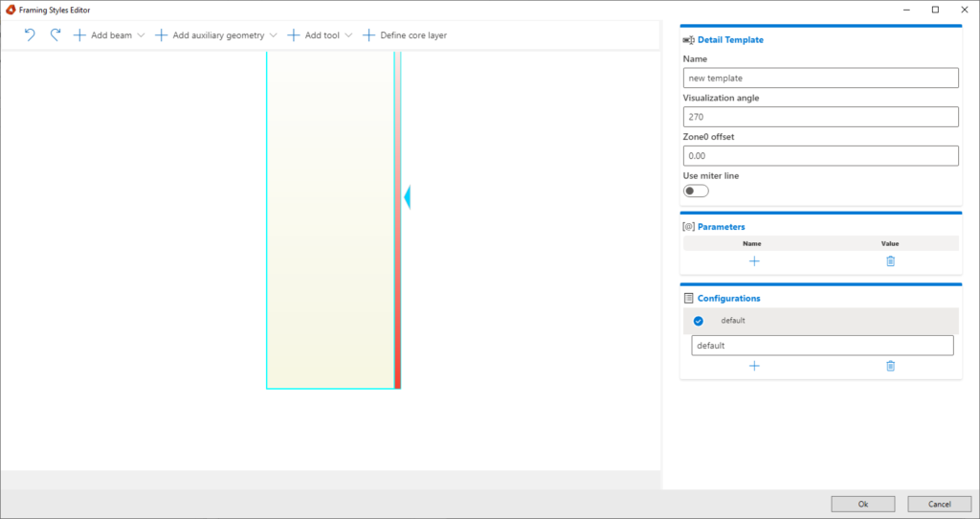Viewport: 980px width, 519px height.
Task: Delete configuration with trash icon
Action: click(x=891, y=366)
